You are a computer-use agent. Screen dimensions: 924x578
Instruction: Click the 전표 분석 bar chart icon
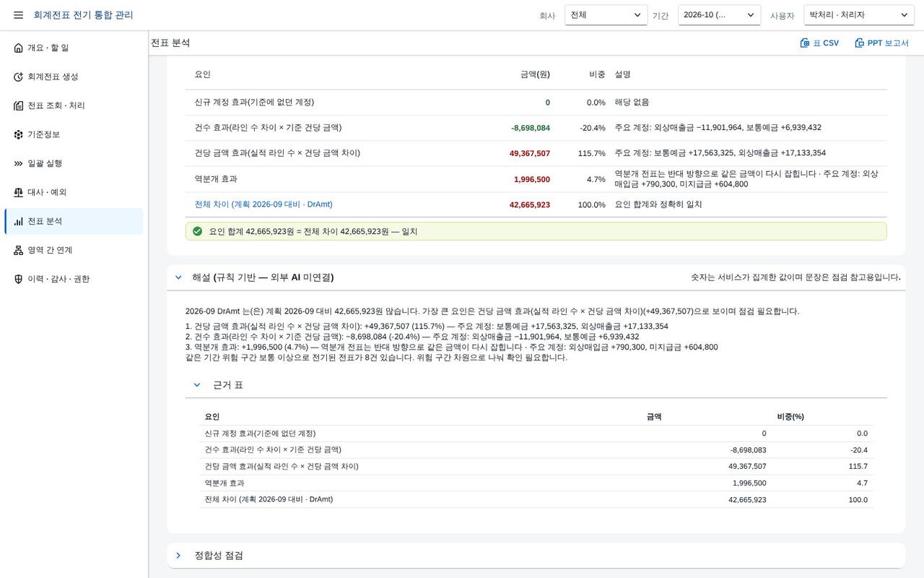point(19,221)
